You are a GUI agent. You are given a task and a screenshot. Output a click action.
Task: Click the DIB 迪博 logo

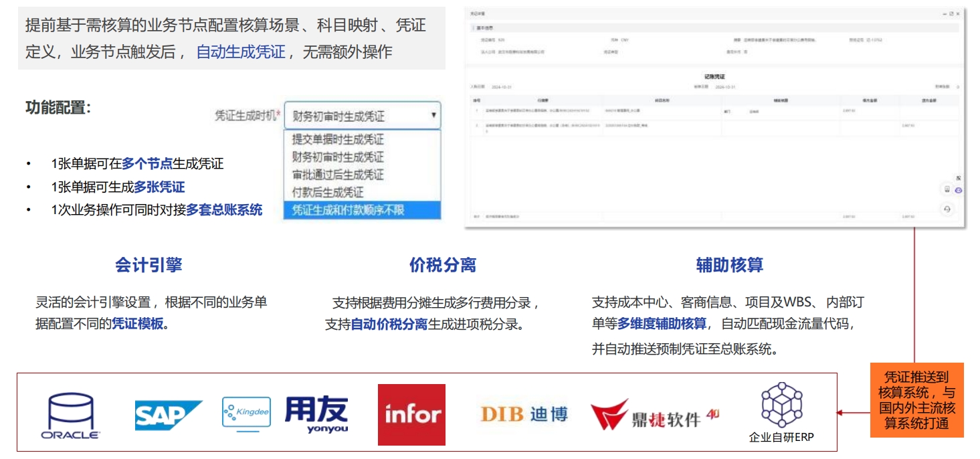click(524, 414)
